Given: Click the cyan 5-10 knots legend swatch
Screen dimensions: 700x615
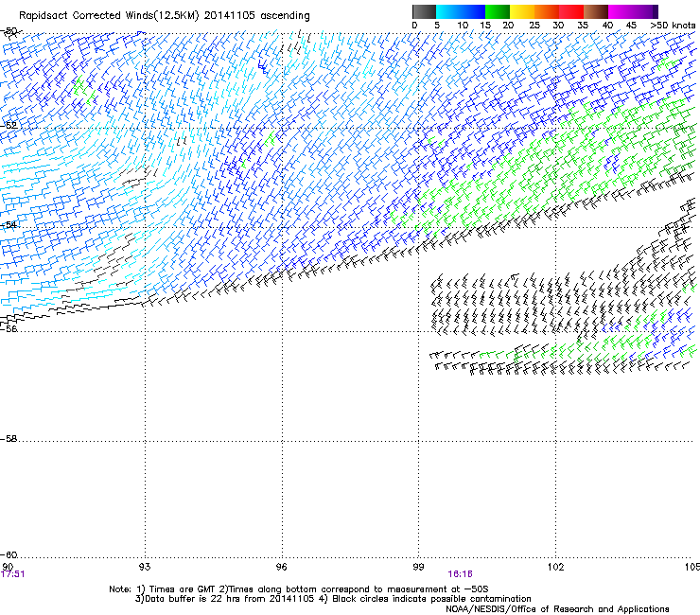Looking at the screenshot, I should click(x=448, y=11).
